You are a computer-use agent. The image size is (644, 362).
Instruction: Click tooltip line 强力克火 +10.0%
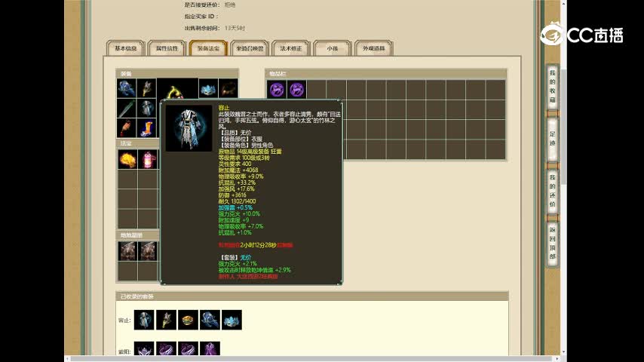(239, 214)
